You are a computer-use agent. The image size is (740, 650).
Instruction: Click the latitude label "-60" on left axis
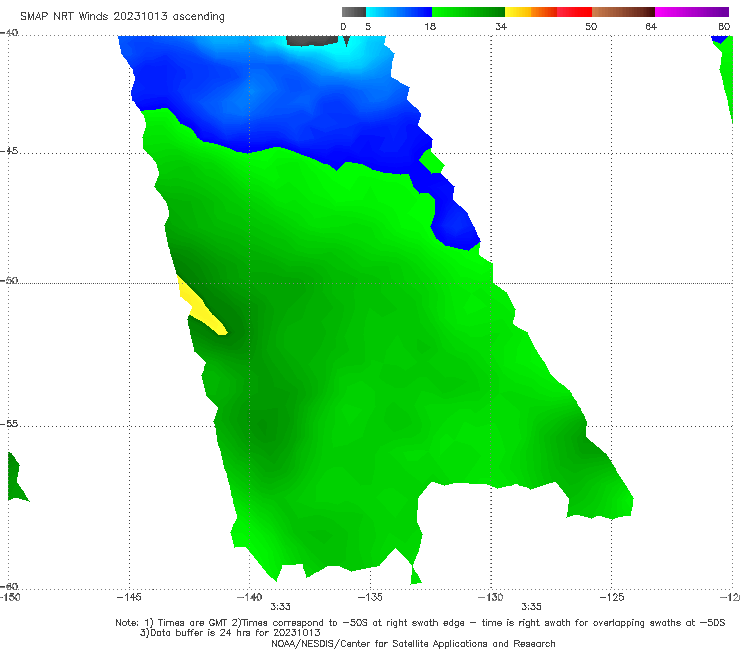pos(9,586)
